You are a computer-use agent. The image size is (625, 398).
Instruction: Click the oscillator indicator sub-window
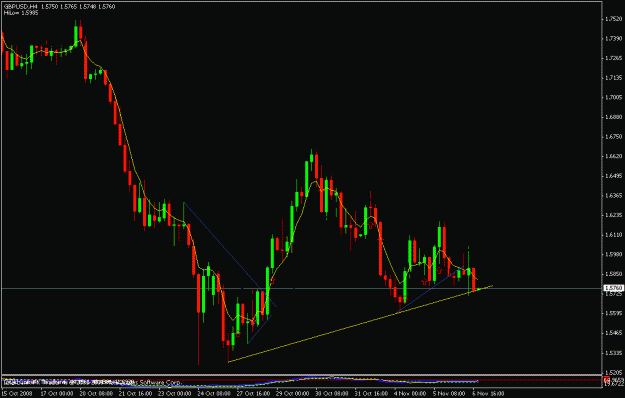[301, 381]
